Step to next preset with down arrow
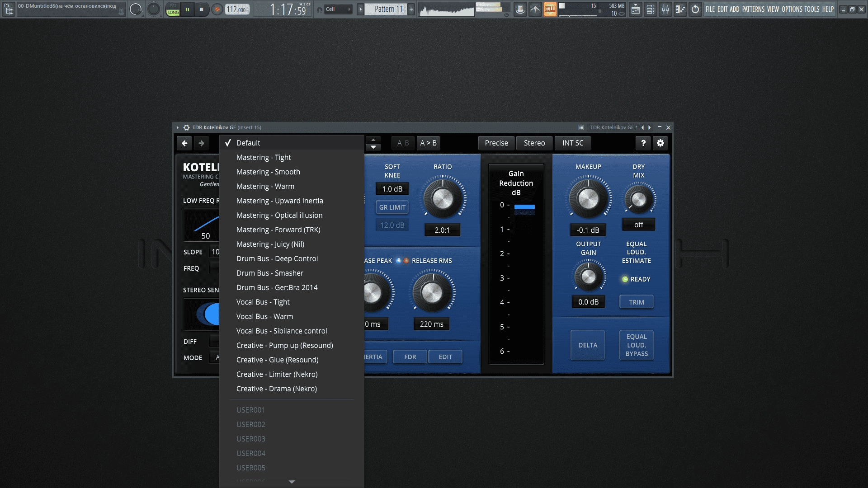The height and width of the screenshot is (488, 868). 373,147
